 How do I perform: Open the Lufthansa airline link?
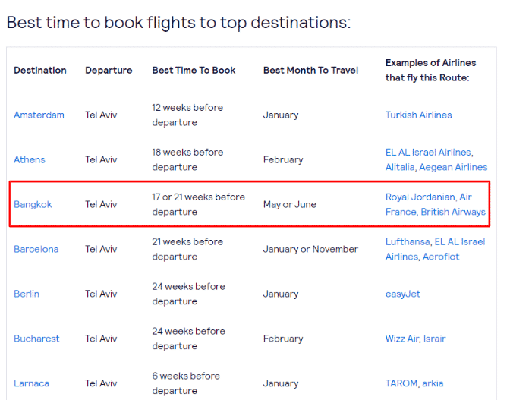tap(408, 242)
